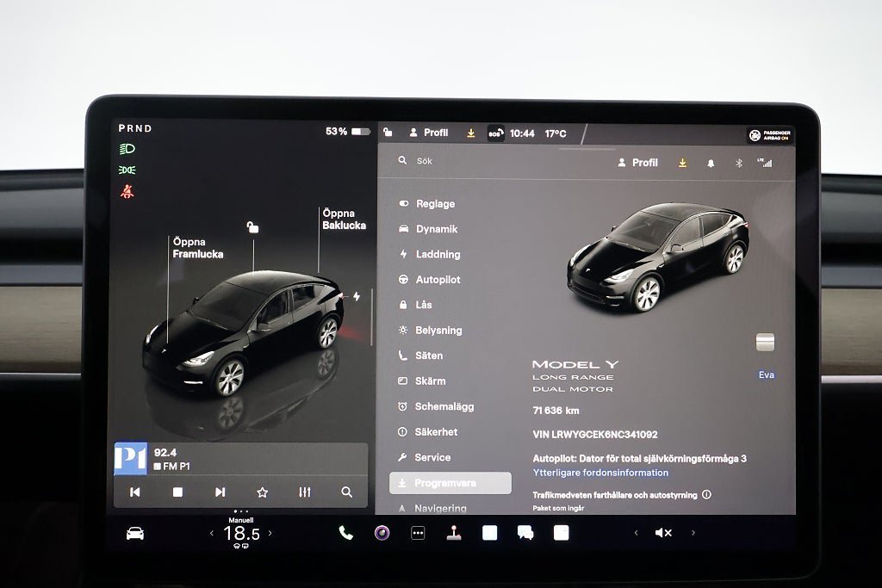
Task: Open the Laddning settings menu
Action: click(x=430, y=254)
